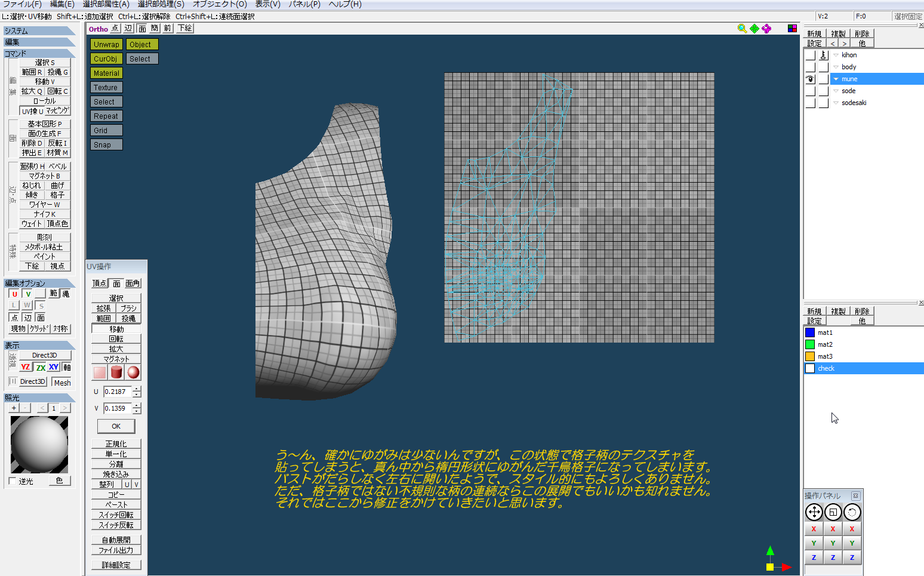Image resolution: width=924 pixels, height=576 pixels.
Task: Increase the U value with spinner arrow
Action: (x=137, y=389)
